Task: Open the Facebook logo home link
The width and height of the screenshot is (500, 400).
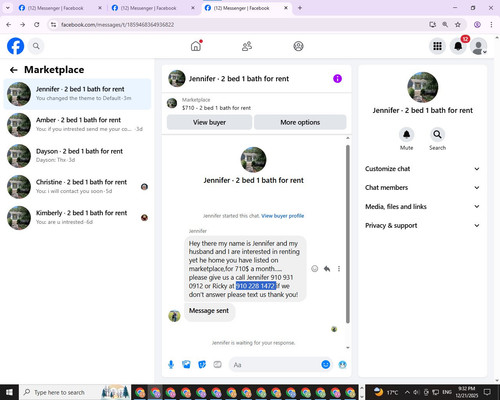Action: [16, 46]
